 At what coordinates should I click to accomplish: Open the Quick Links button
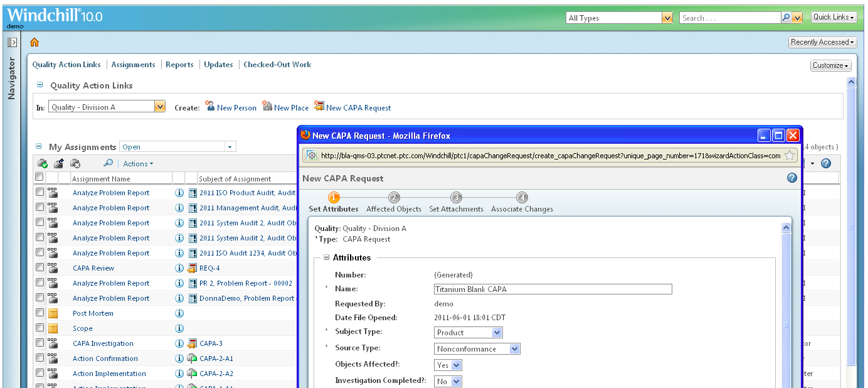coord(834,18)
